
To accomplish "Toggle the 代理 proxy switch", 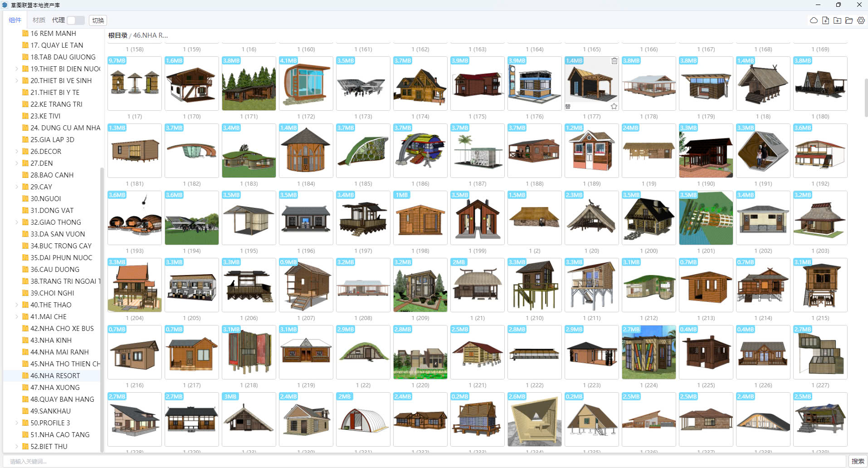I will coord(75,20).
